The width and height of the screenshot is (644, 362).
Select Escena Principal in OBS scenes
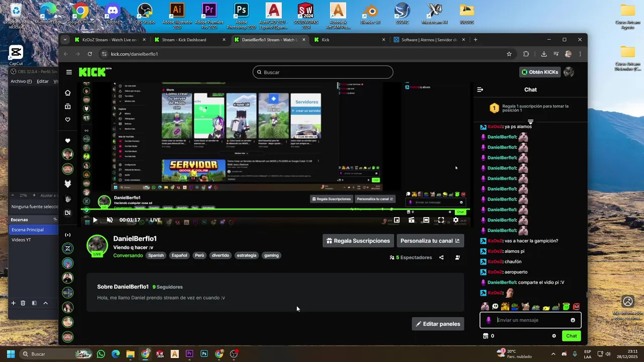click(34, 230)
